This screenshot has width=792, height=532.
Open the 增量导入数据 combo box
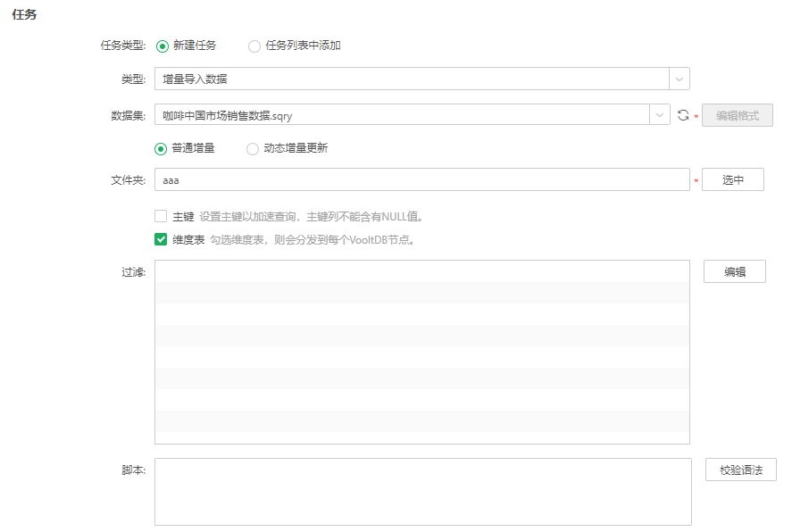[x=402, y=79]
